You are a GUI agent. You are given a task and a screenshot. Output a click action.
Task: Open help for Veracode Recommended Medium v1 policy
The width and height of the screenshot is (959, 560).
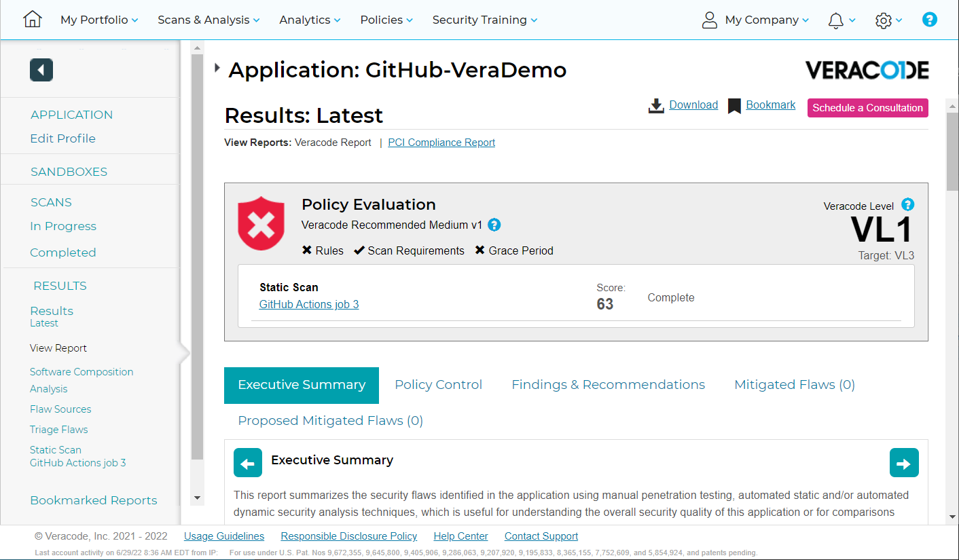tap(494, 225)
